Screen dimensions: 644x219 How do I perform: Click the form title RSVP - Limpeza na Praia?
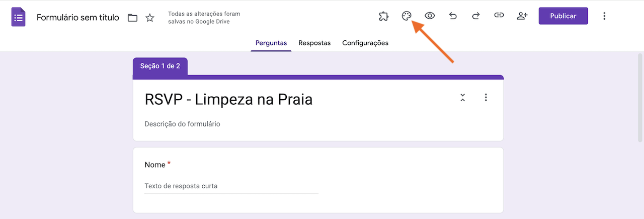228,100
